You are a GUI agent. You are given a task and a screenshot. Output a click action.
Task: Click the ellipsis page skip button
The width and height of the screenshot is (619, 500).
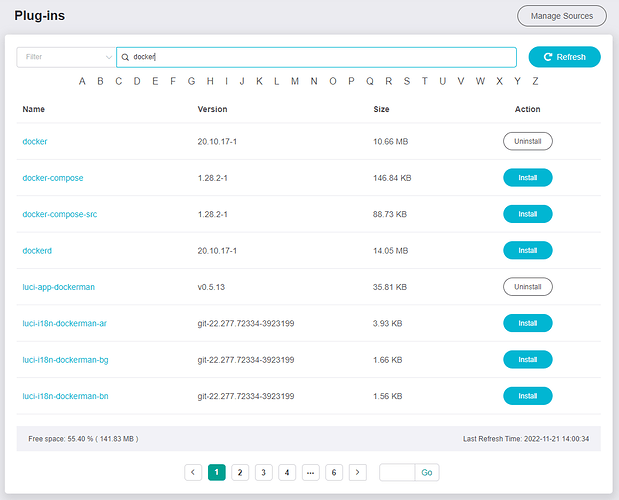pos(310,472)
